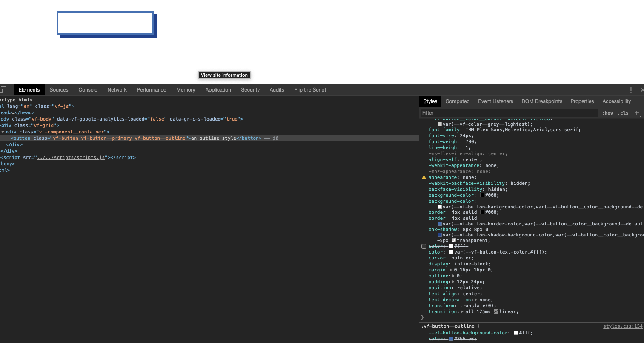Uncheck the color #fff property checkbox
Viewport: 644px width, 343px height.
click(x=424, y=246)
